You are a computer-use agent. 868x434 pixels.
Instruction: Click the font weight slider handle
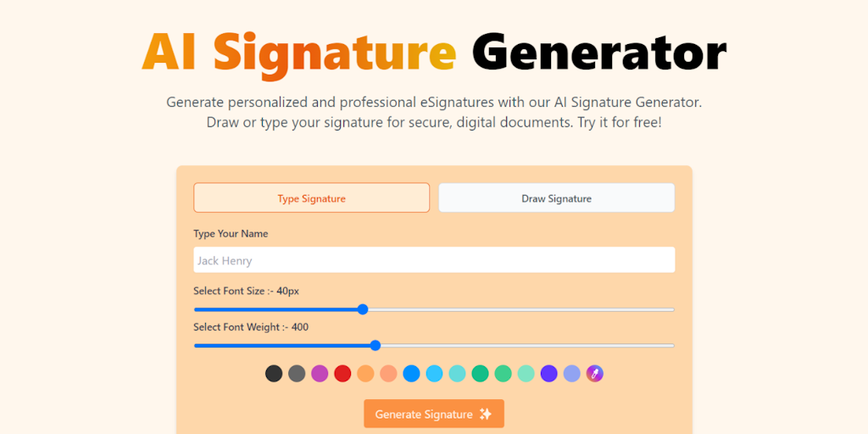(376, 345)
